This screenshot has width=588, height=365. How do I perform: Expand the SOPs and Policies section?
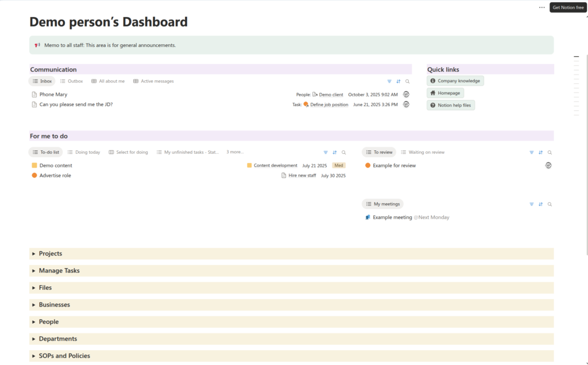tap(34, 356)
